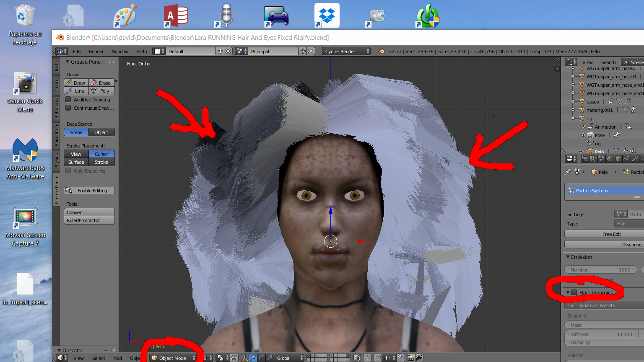
Task: Open the Object Mode dropdown
Action: click(x=173, y=358)
